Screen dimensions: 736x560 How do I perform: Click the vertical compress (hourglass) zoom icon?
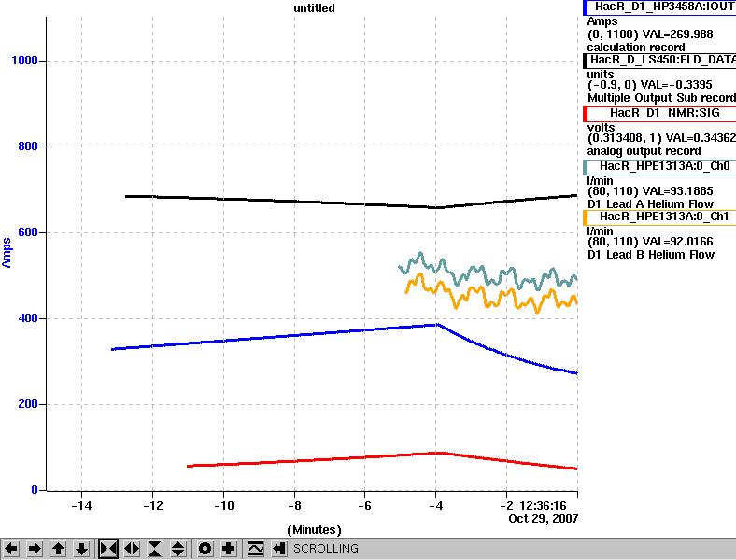(155, 548)
